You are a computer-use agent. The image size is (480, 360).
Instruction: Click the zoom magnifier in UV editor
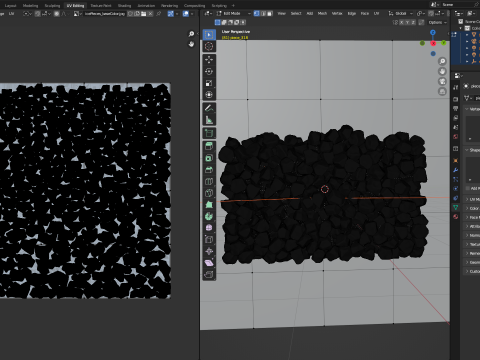(191, 34)
